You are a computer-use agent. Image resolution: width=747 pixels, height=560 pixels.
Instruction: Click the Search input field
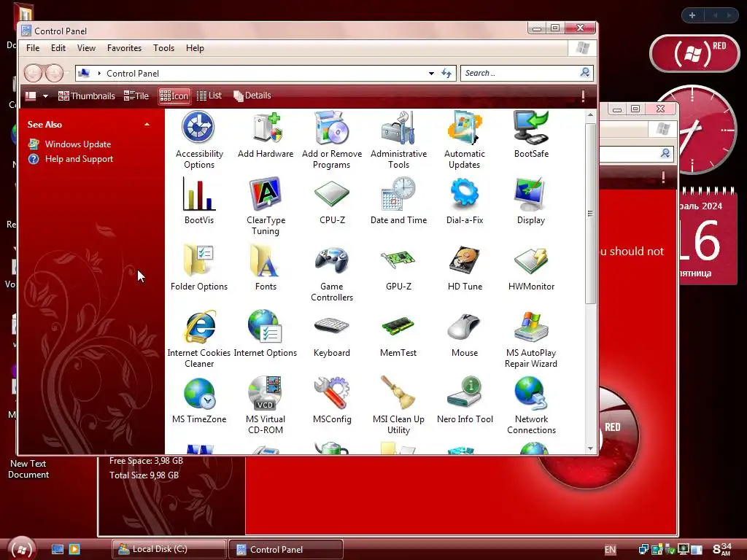520,73
